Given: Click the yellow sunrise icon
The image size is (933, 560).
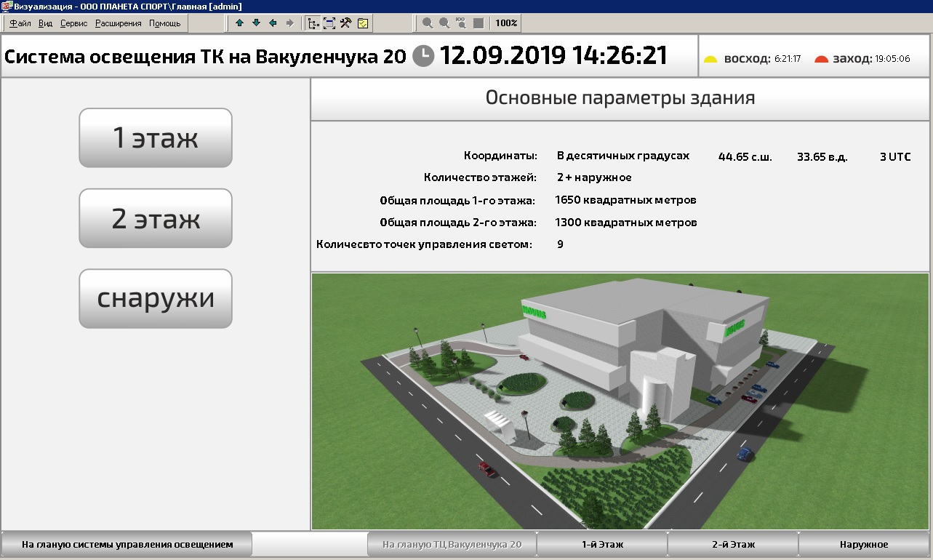Looking at the screenshot, I should pos(710,59).
